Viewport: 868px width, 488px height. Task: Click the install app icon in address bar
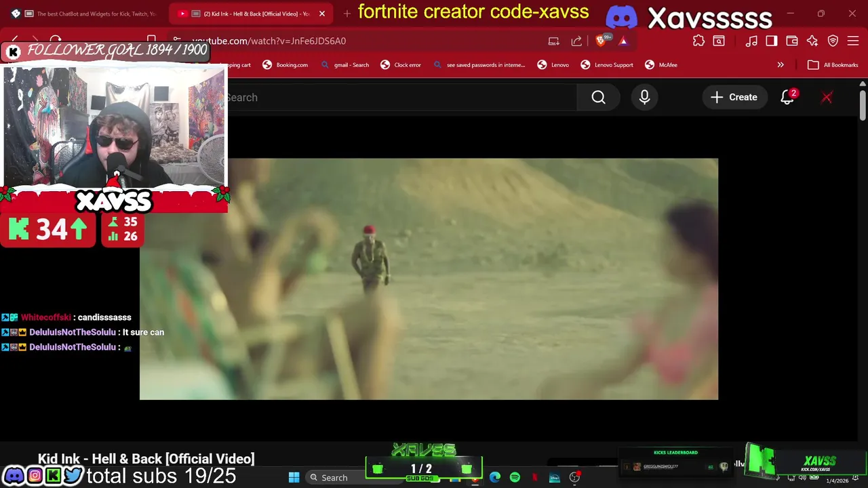554,41
